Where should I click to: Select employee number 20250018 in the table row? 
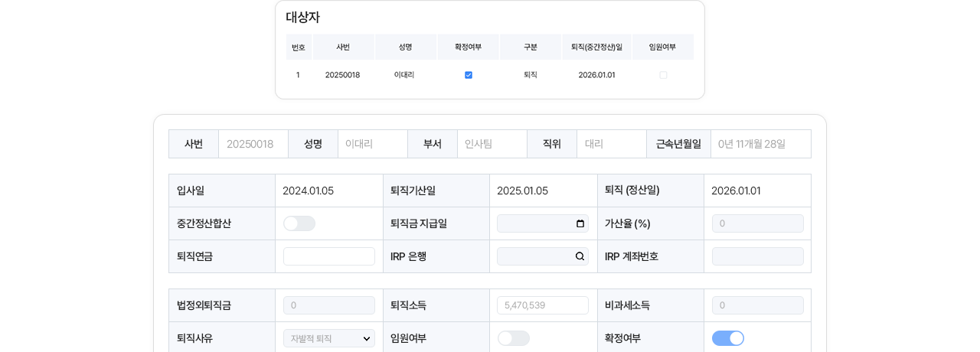click(x=342, y=75)
